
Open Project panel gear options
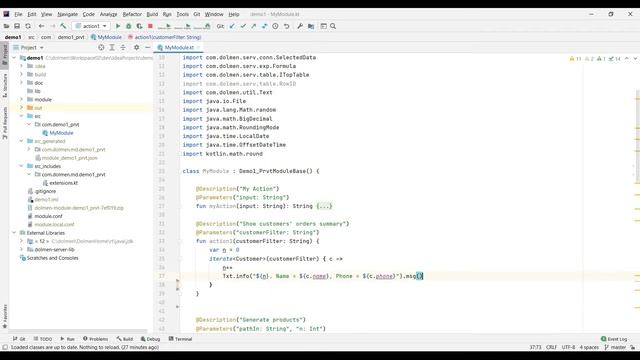click(136, 48)
